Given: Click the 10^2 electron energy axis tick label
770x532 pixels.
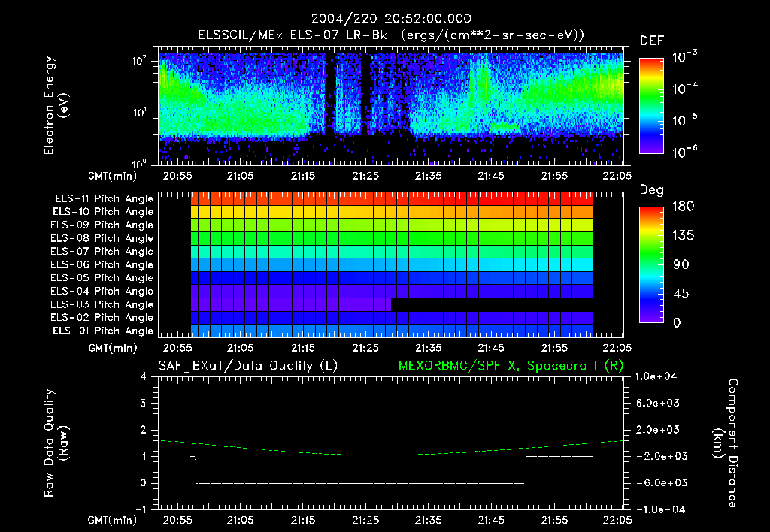Looking at the screenshot, I should pos(139,60).
